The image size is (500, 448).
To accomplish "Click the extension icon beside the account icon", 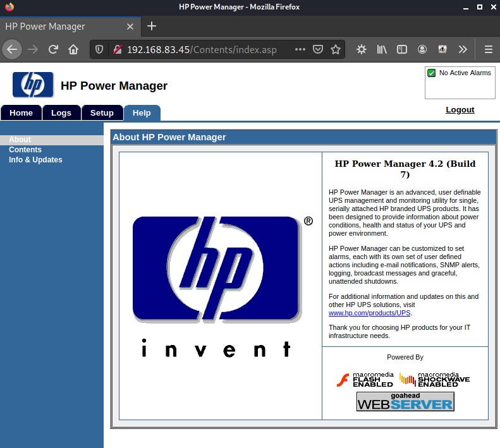I will [x=442, y=49].
